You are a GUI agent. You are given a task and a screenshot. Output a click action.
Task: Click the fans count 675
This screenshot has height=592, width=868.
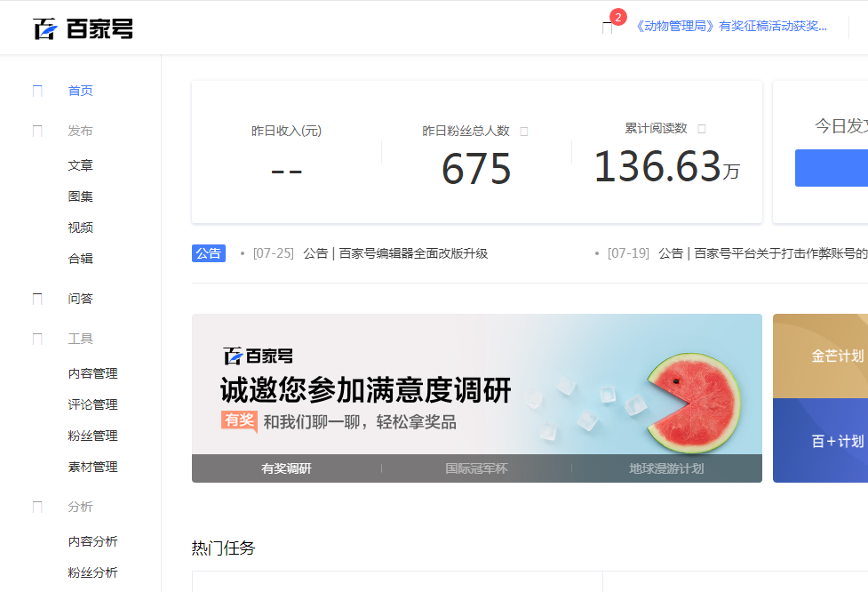pyautogui.click(x=476, y=169)
